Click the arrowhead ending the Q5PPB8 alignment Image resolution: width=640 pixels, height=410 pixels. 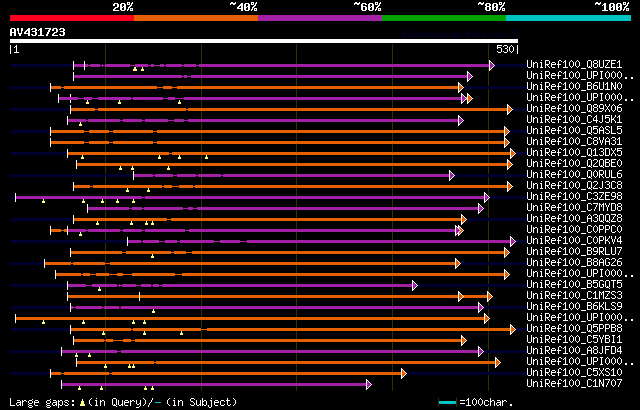513,330
